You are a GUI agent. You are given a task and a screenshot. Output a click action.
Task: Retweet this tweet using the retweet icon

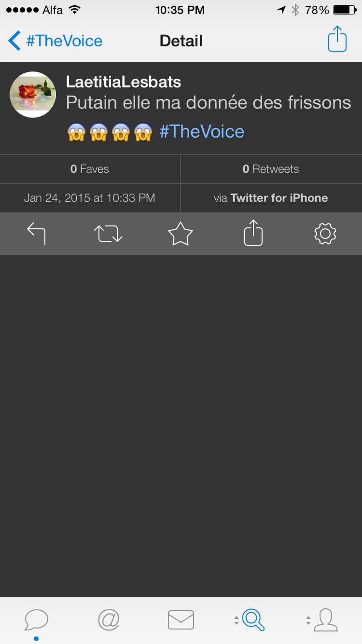coord(108,234)
